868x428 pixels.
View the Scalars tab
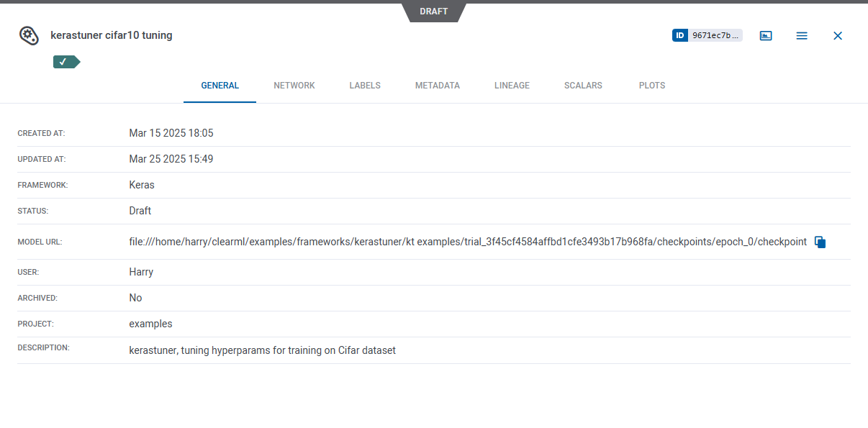(583, 86)
